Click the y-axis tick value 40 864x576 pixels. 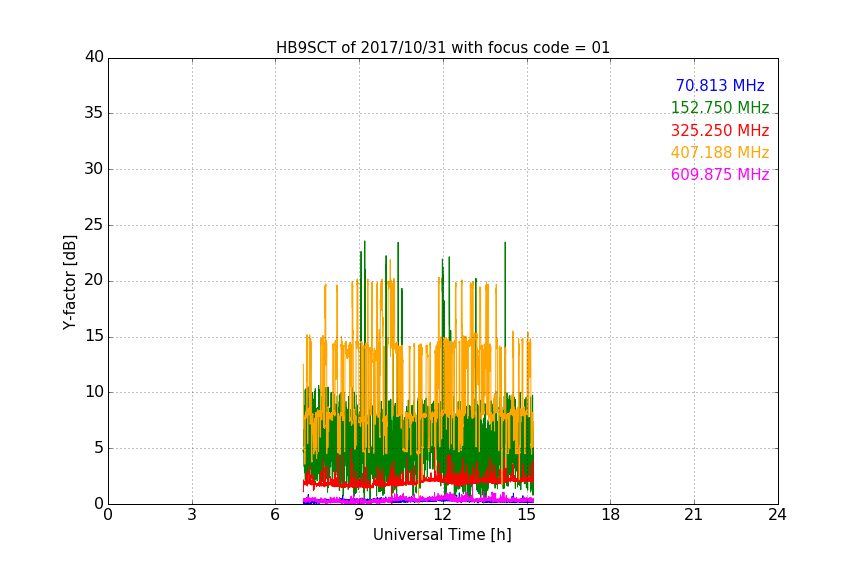(94, 57)
